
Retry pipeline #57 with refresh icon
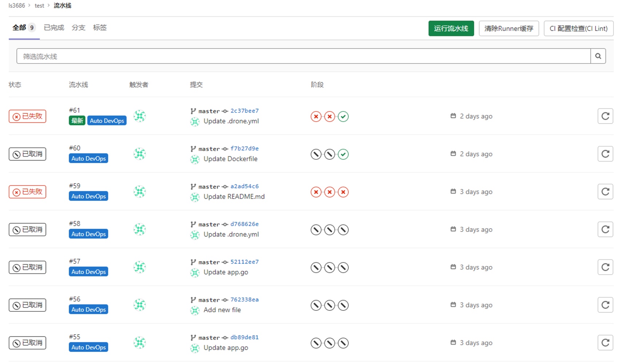605,267
